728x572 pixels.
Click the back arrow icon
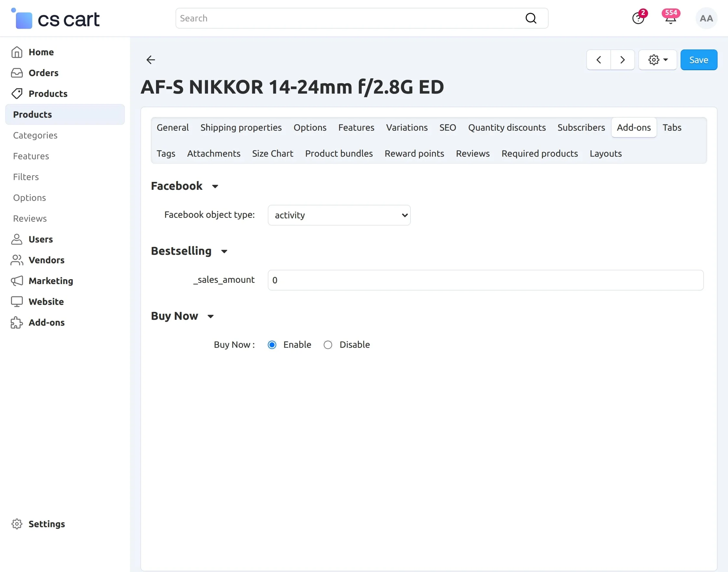151,60
